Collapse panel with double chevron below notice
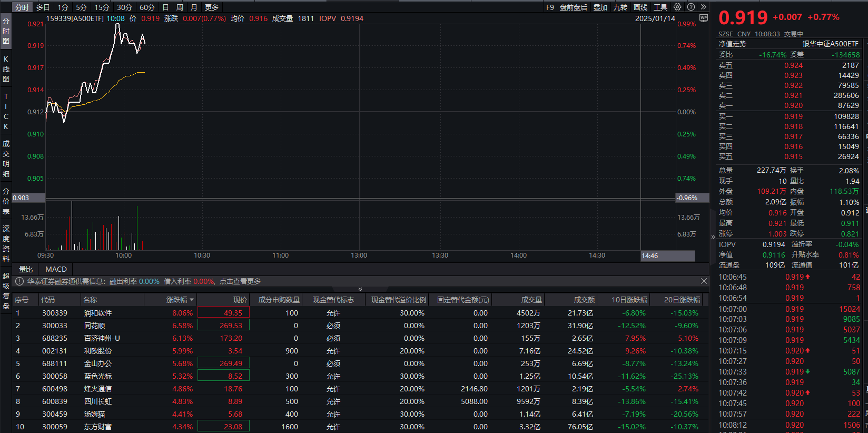The width and height of the screenshot is (868, 433). [x=360, y=289]
